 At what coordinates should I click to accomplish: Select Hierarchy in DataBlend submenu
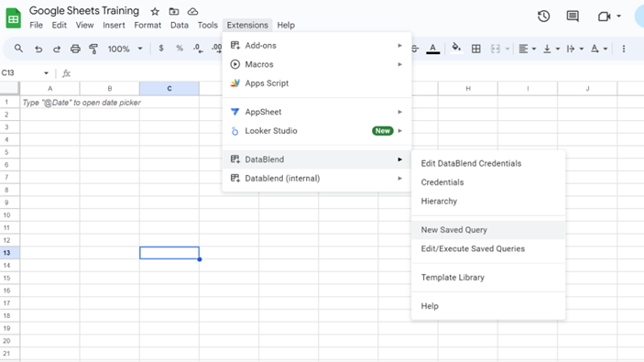point(488,202)
